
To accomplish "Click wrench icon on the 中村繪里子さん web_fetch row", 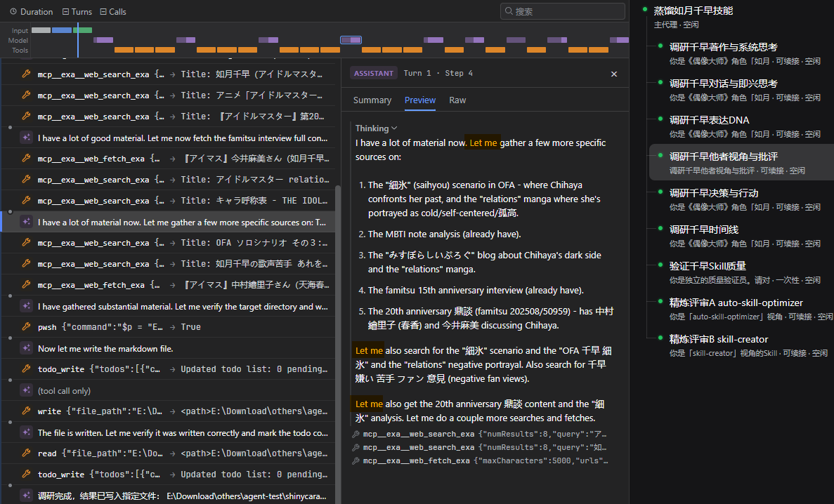I will (x=26, y=285).
